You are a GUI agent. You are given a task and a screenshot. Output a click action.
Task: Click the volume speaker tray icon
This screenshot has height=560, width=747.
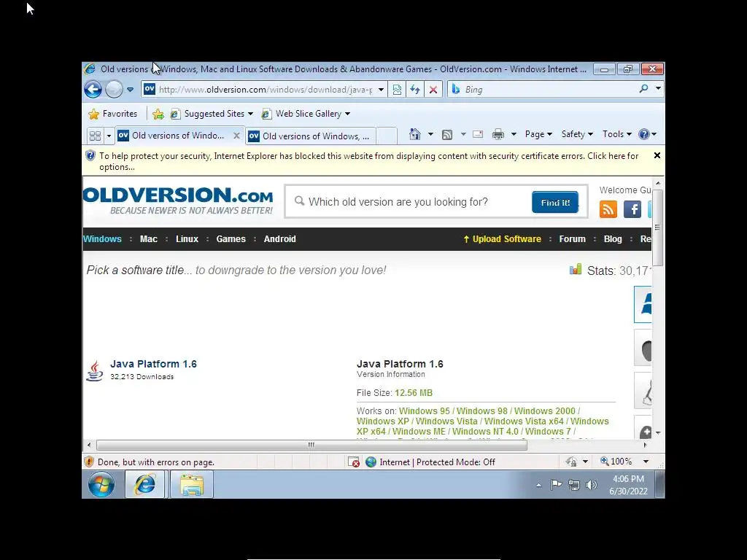pos(591,485)
